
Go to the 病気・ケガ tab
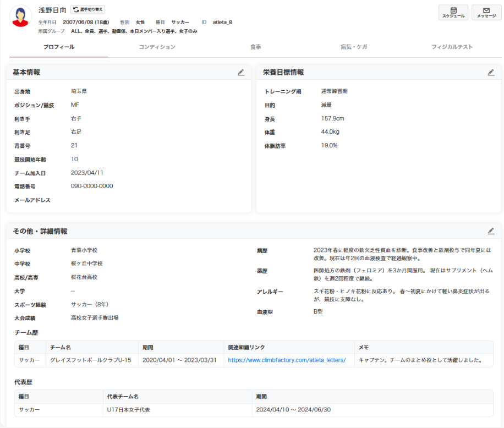(354, 47)
